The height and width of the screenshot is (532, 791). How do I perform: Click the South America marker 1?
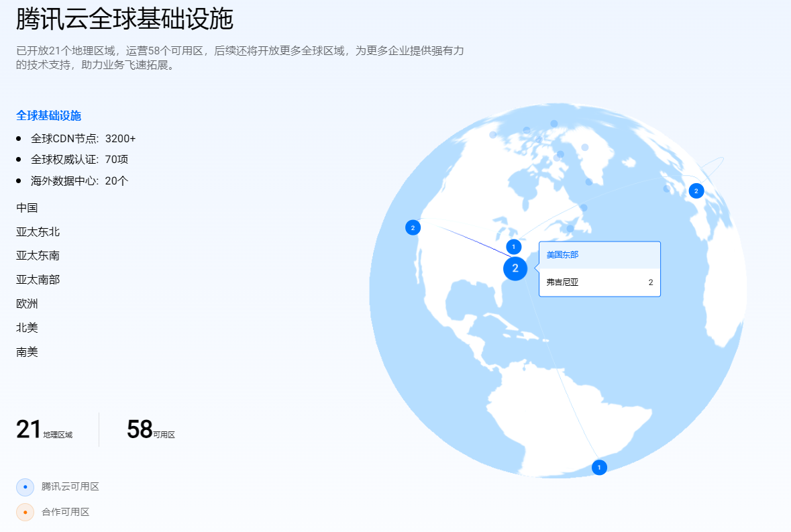tap(599, 468)
